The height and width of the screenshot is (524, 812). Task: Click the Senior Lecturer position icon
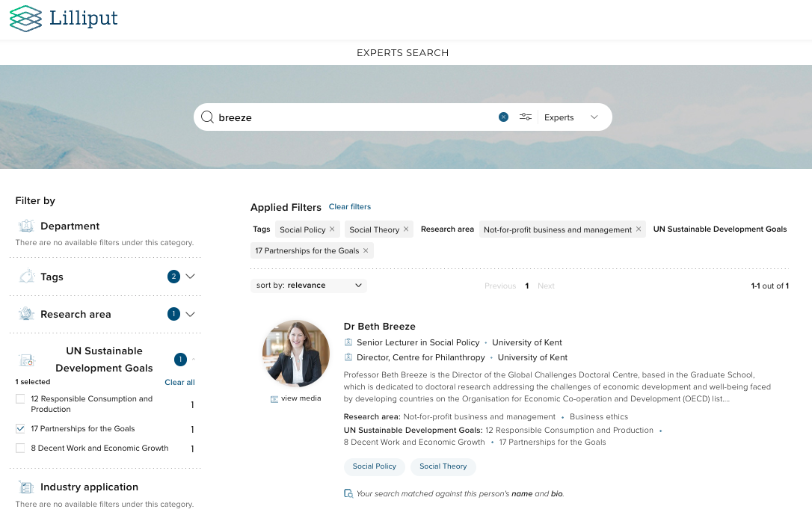click(348, 342)
